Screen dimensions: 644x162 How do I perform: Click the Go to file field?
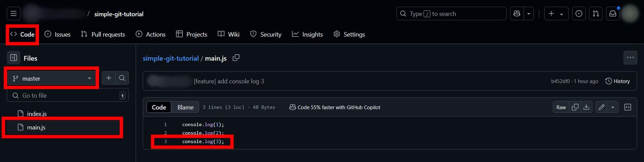[x=68, y=95]
